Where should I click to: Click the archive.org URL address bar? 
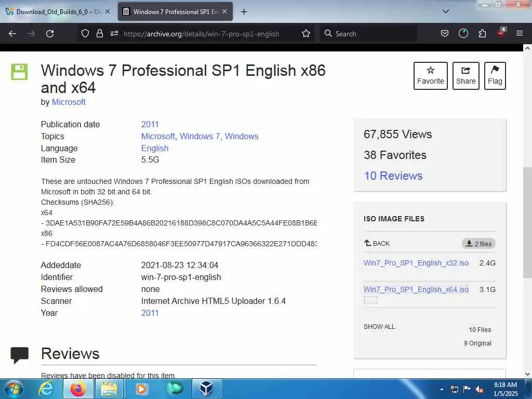[x=202, y=34]
